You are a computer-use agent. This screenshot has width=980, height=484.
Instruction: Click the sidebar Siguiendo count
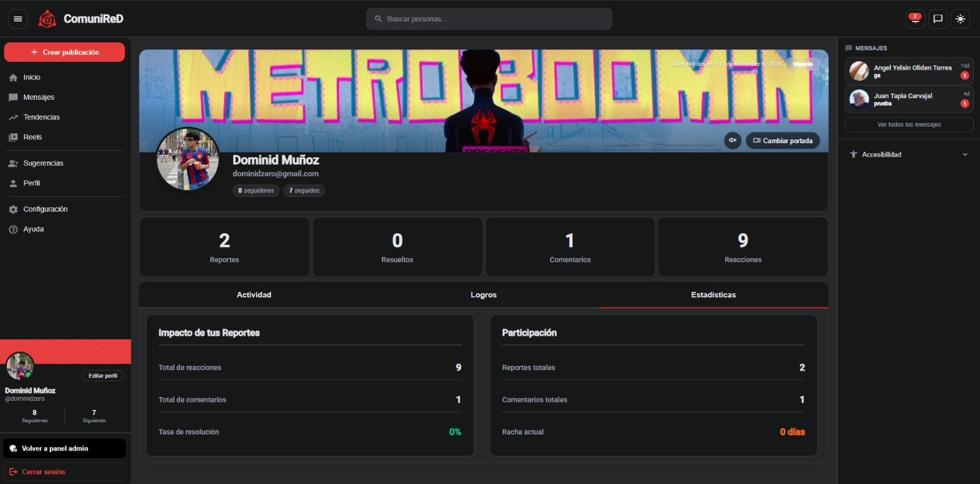click(x=94, y=416)
